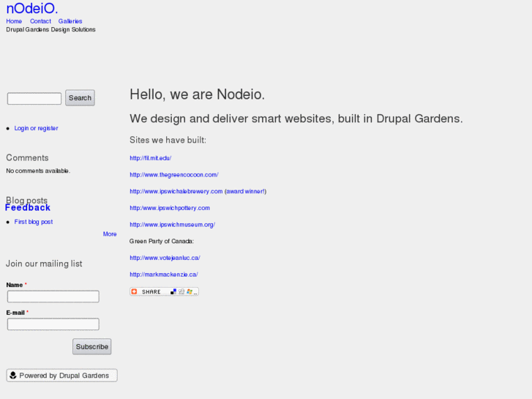Click the Digg icon in share bar
This screenshot has height=399, width=532.
click(181, 291)
